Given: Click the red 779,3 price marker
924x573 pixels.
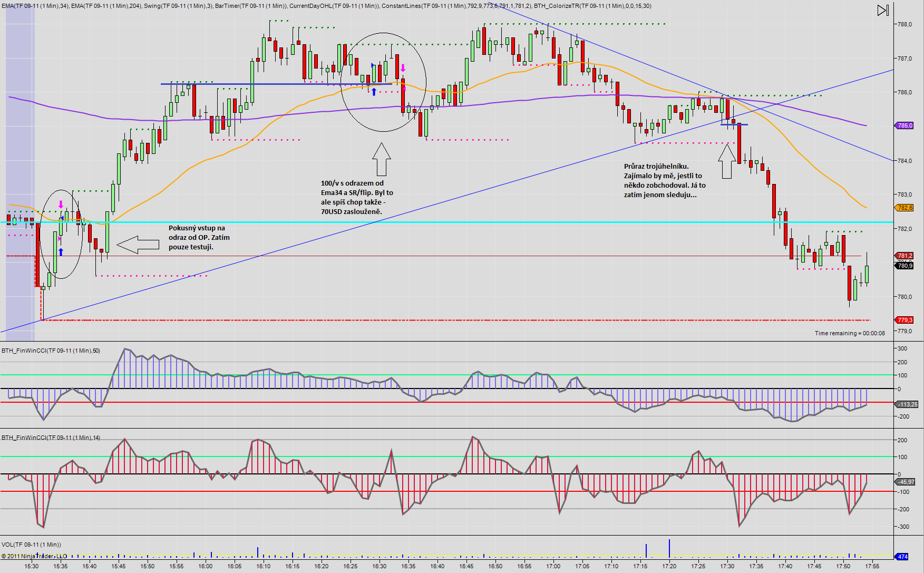Looking at the screenshot, I should click(904, 320).
